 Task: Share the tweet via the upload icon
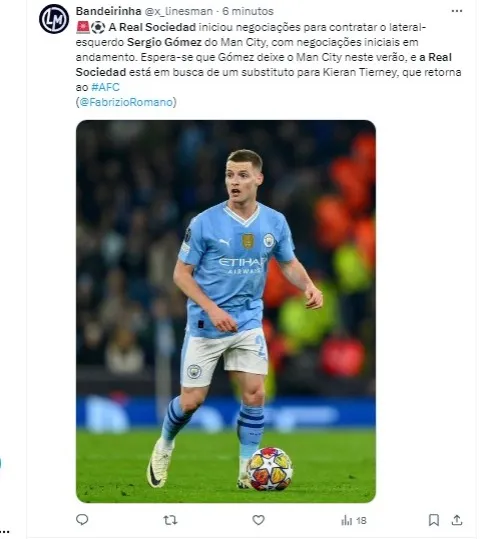457,520
